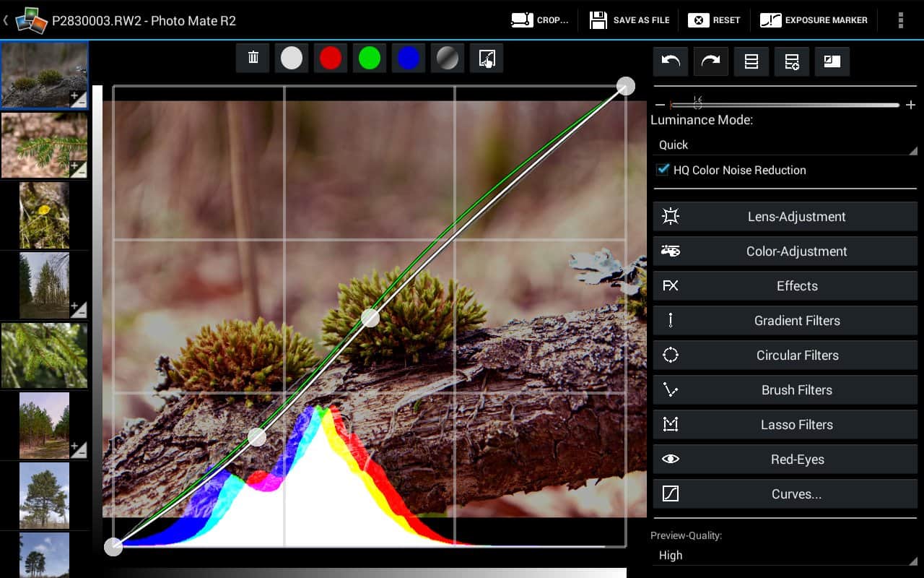Select the white luminance channel circle

(x=292, y=58)
